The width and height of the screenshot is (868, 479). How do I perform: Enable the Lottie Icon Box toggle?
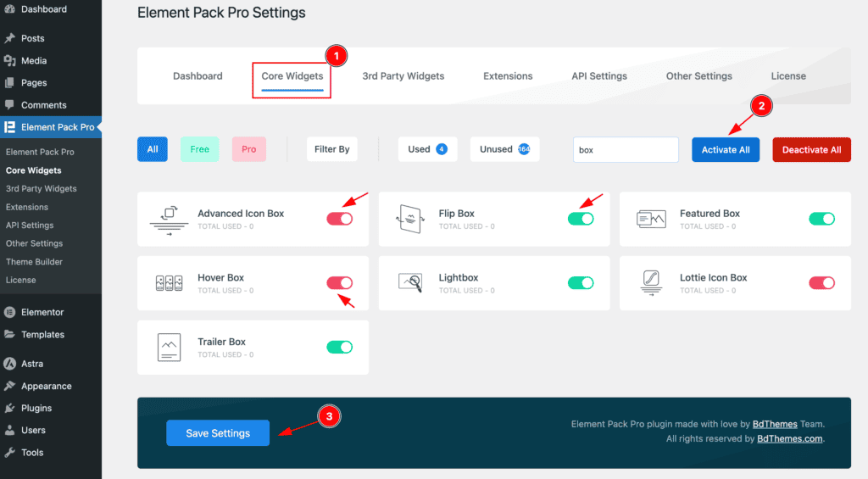coord(821,283)
